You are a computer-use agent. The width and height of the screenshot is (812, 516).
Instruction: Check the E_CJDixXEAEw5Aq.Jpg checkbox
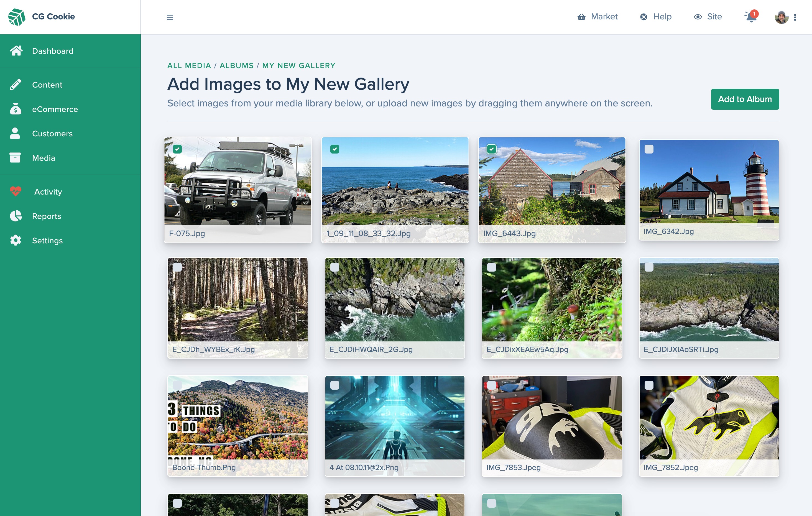(492, 267)
